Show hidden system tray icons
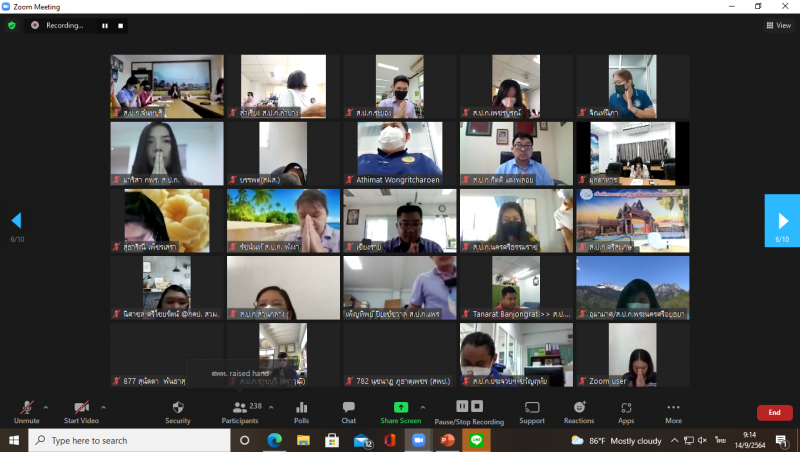800x452 pixels. [674, 440]
